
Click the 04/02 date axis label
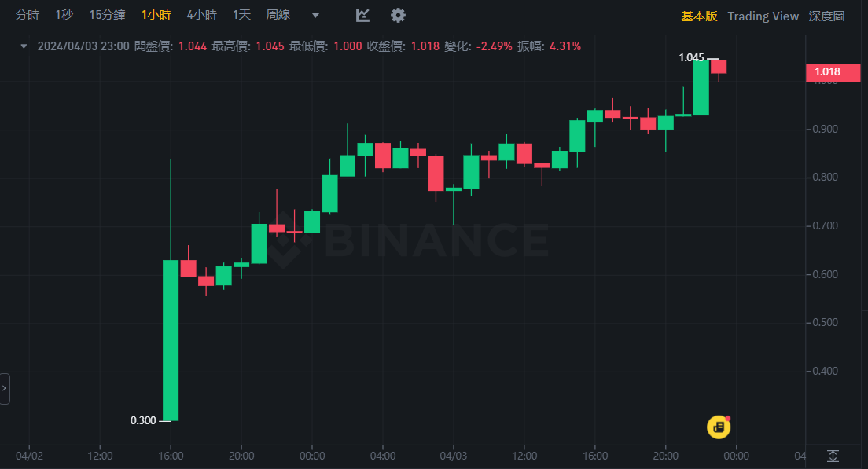click(x=29, y=456)
